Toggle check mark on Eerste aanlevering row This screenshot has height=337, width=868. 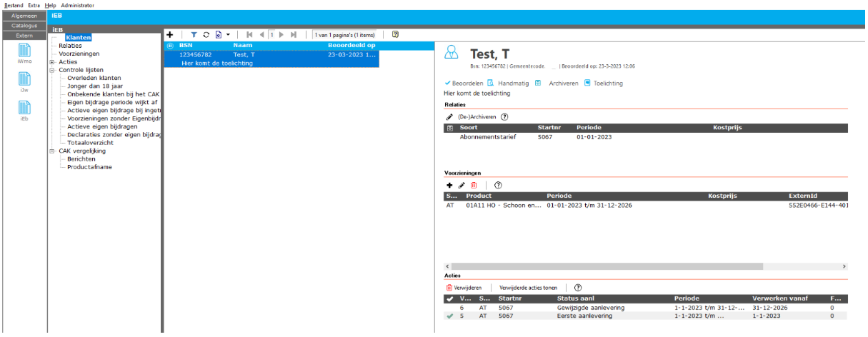[449, 316]
